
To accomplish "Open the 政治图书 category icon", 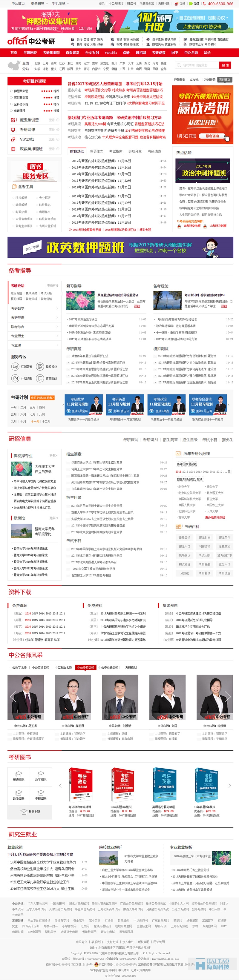I will (x=19, y=793).
